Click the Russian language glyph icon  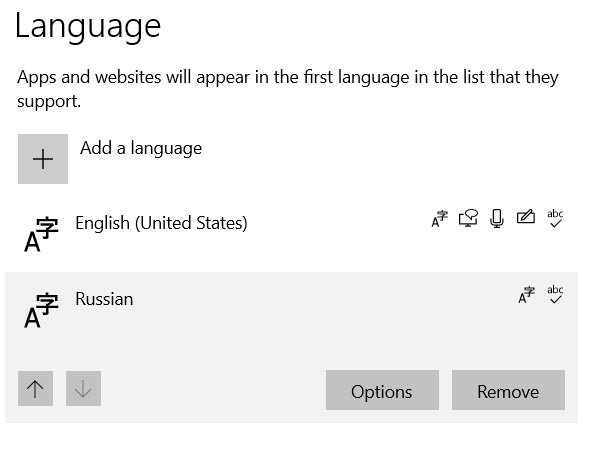[x=41, y=310]
